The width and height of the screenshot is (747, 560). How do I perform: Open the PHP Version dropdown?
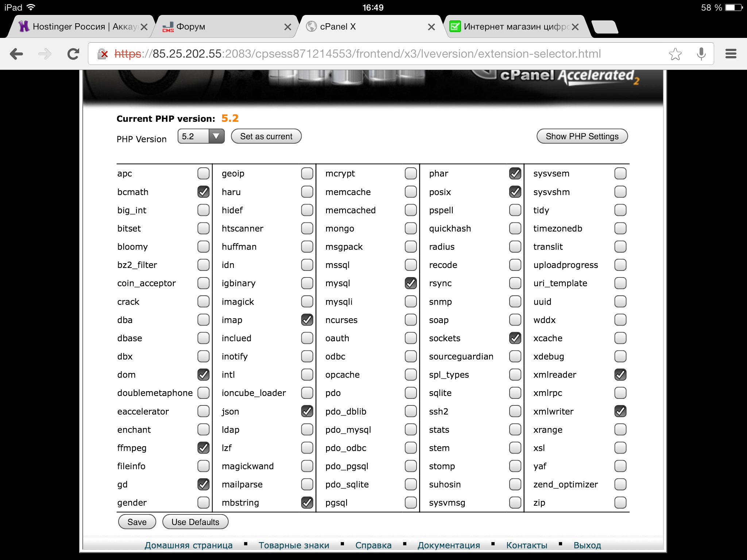point(201,136)
